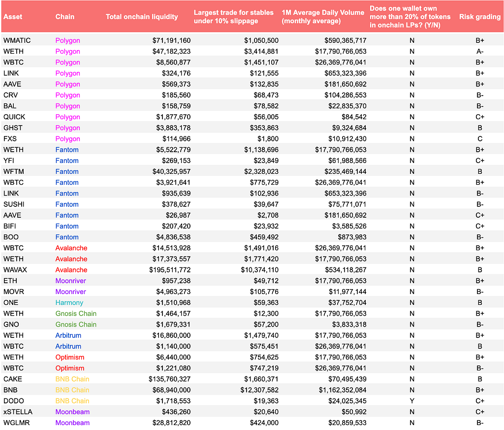The image size is (504, 430).
Task: Select the $12,307,582 largest trade cell
Action: 259,391
